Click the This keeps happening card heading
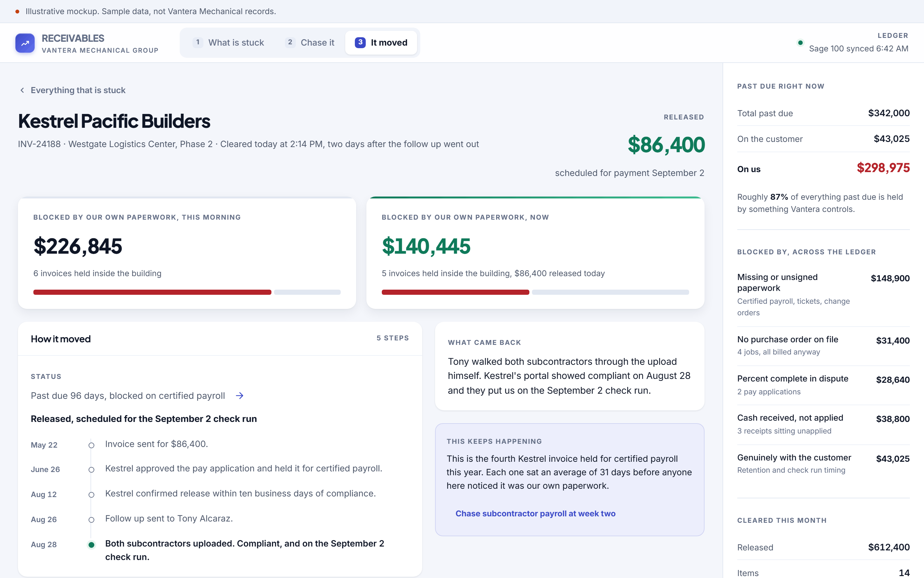This screenshot has width=924, height=578. tap(494, 441)
